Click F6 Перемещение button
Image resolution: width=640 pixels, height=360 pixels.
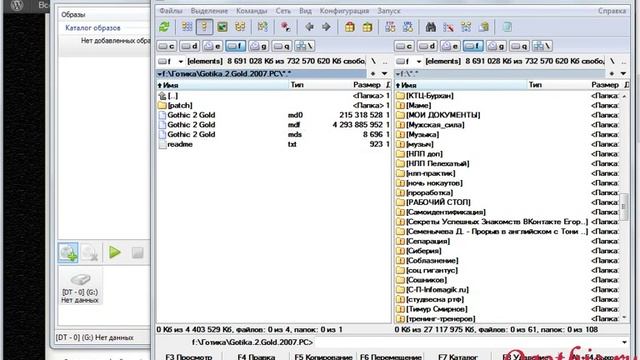pos(391,357)
